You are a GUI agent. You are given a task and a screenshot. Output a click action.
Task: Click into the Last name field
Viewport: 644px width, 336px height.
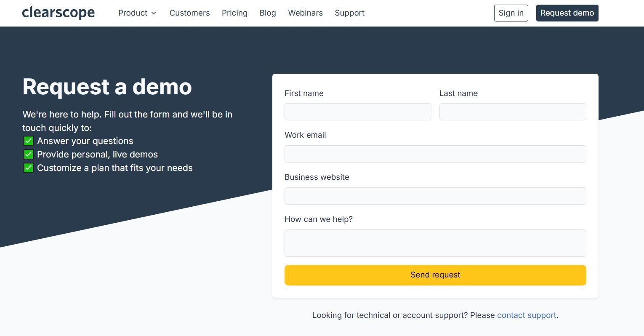(512, 112)
